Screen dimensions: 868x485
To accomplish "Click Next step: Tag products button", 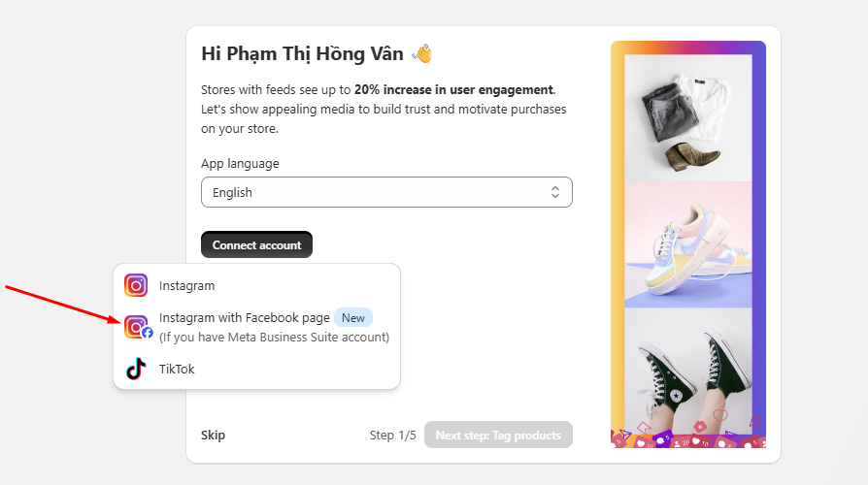I will point(498,436).
